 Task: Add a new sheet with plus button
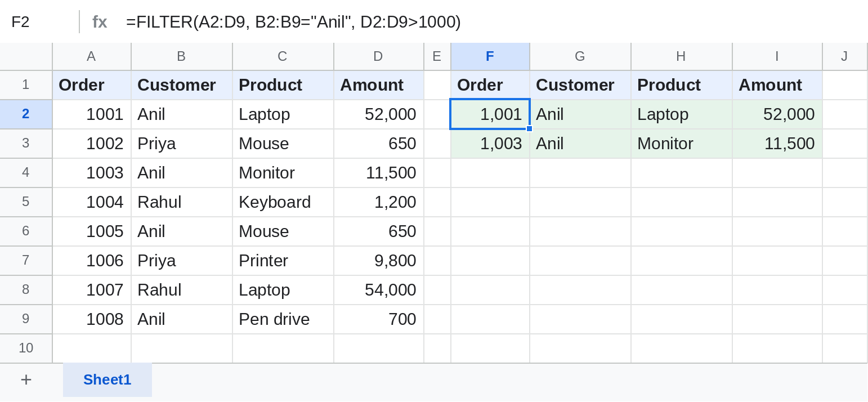(26, 380)
